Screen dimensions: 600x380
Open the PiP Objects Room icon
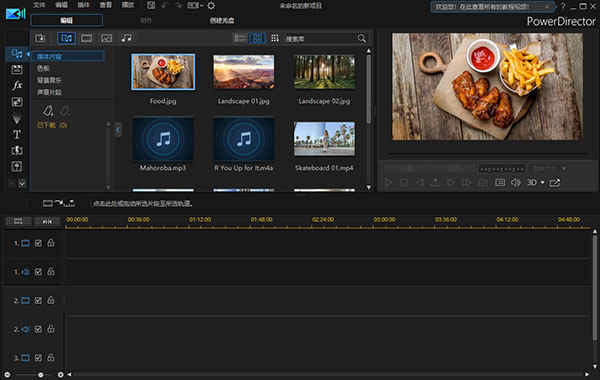coord(17,102)
